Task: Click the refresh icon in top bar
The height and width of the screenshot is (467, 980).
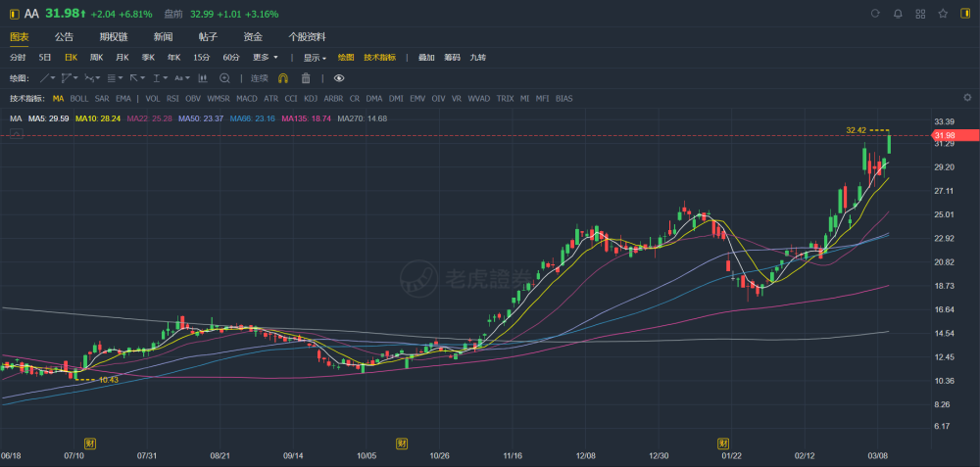Action: click(x=875, y=14)
